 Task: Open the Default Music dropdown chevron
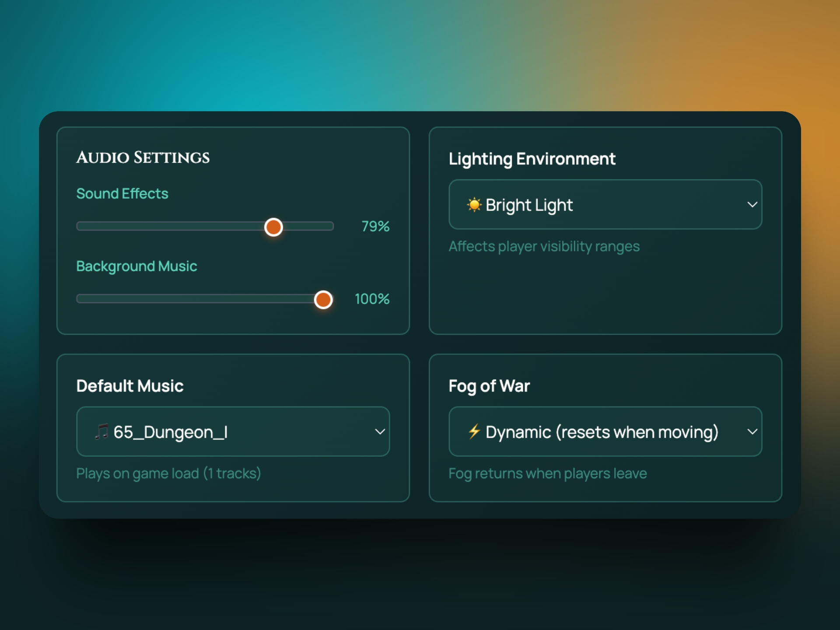pyautogui.click(x=380, y=431)
